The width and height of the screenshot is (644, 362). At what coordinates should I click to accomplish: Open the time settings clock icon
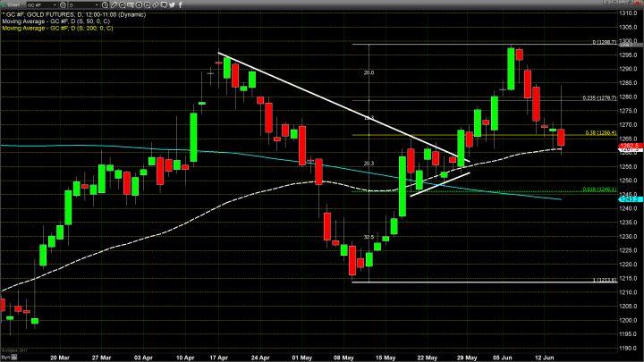pos(105,5)
